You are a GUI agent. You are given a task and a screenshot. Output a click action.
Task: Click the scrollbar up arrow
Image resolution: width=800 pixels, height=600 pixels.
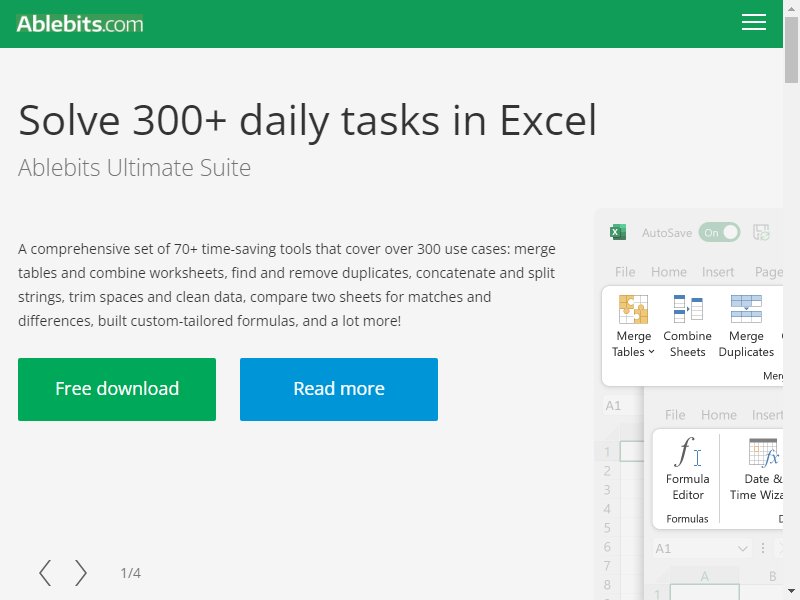pos(791,7)
